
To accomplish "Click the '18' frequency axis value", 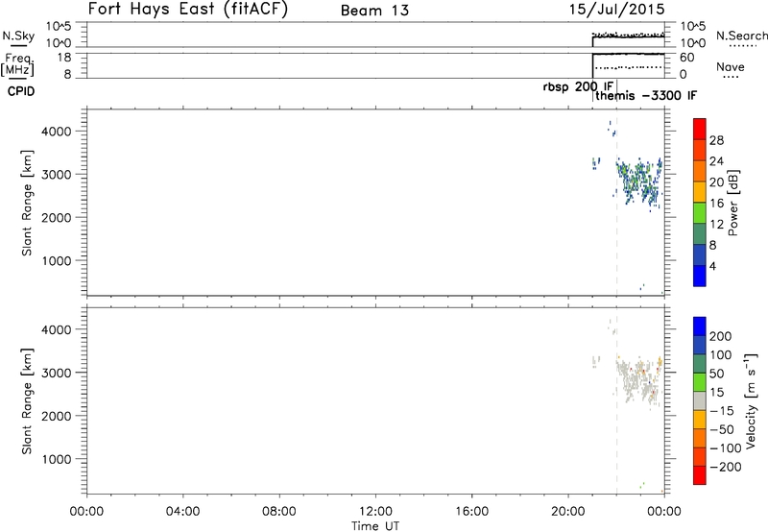I will tap(64, 58).
